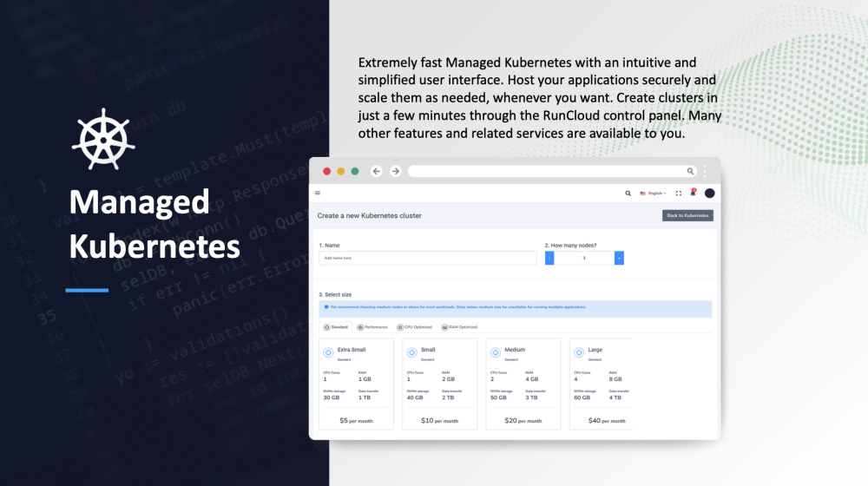Open the user profile avatar

(709, 194)
